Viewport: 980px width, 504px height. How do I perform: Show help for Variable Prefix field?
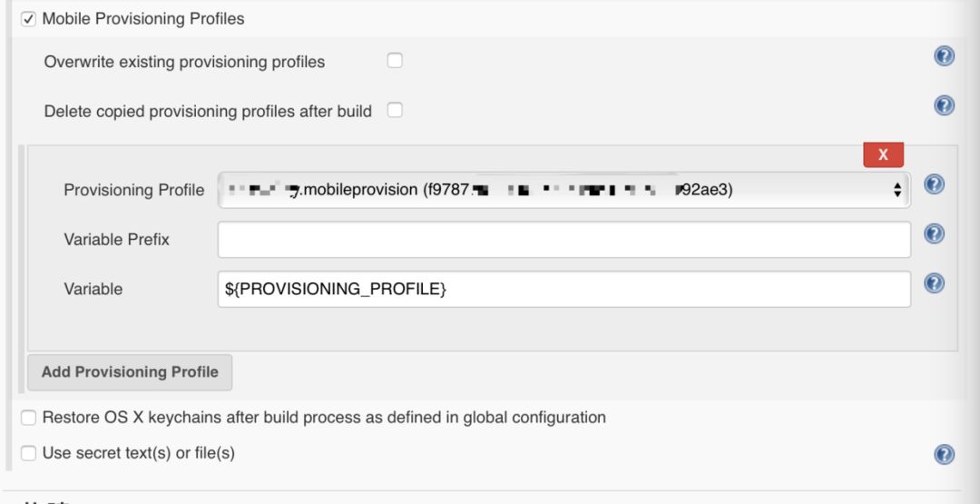[935, 234]
